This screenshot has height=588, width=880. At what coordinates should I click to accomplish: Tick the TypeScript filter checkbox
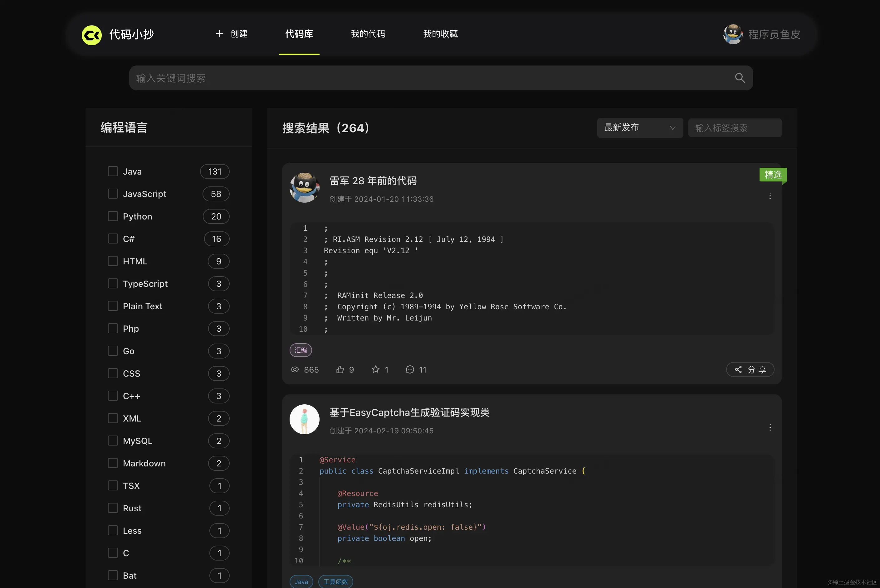[113, 283]
